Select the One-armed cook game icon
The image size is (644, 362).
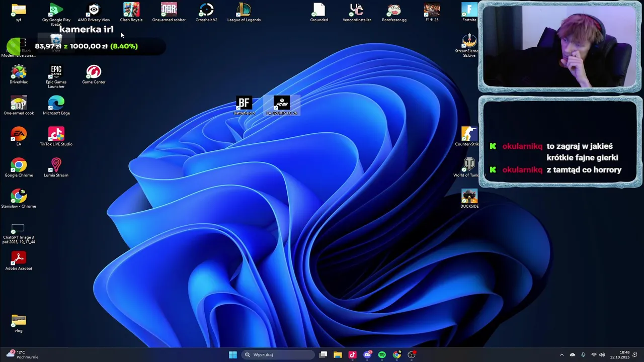tap(19, 106)
